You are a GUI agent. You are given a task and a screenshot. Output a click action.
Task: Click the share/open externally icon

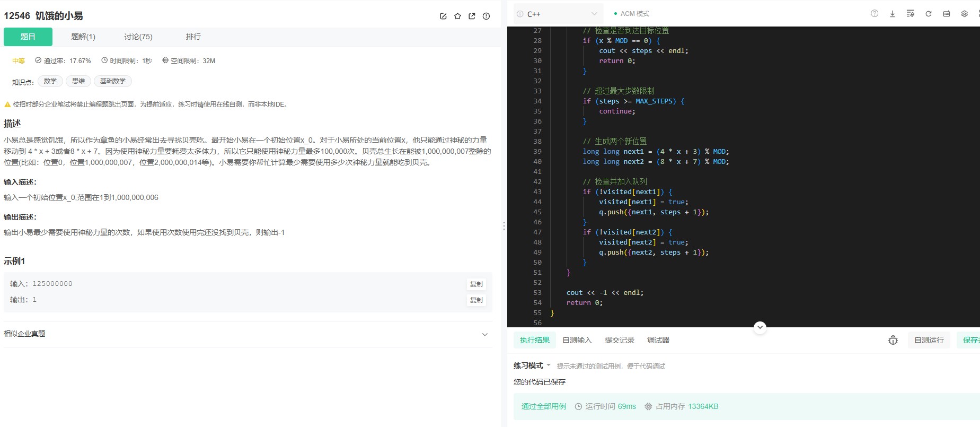(472, 16)
